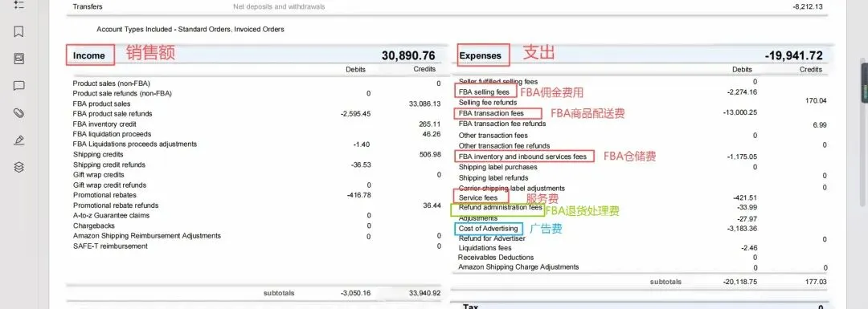Select the value -2,595.45
Viewport: 868px width, 309px height.
(356, 114)
